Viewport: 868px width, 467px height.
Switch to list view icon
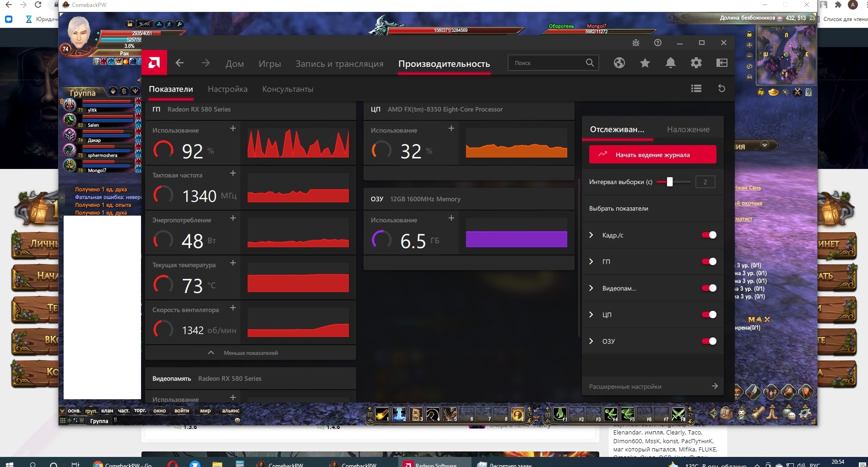[696, 88]
